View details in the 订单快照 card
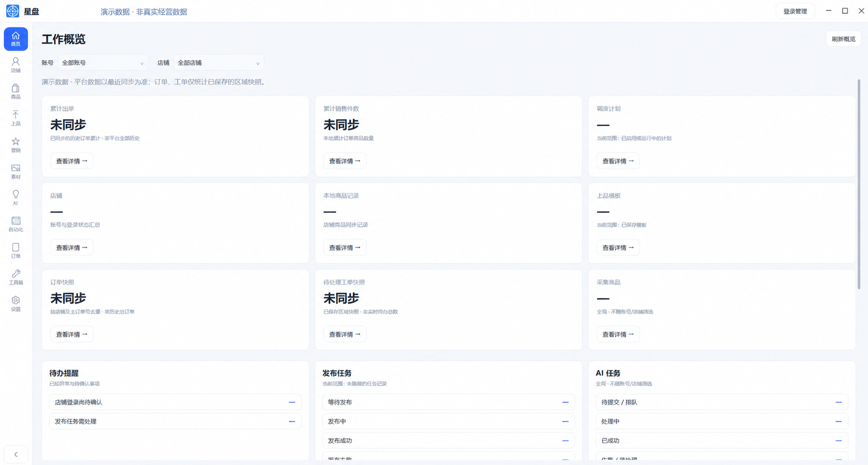This screenshot has width=868, height=465. pos(71,334)
